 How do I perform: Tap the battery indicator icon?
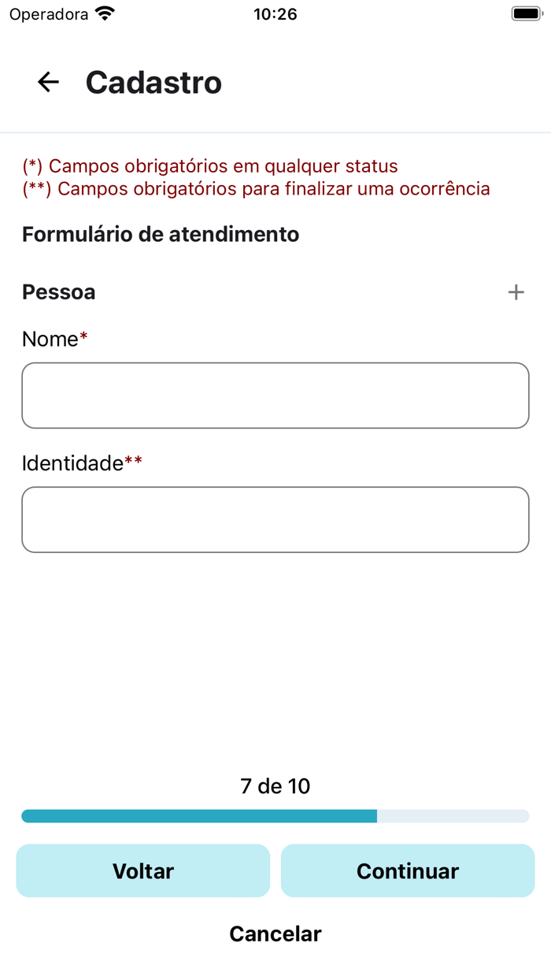[524, 12]
